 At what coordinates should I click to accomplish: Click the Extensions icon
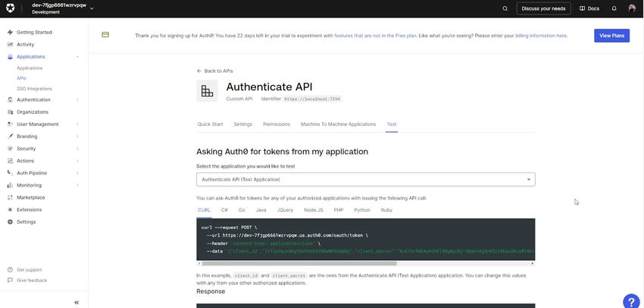[x=11, y=209]
